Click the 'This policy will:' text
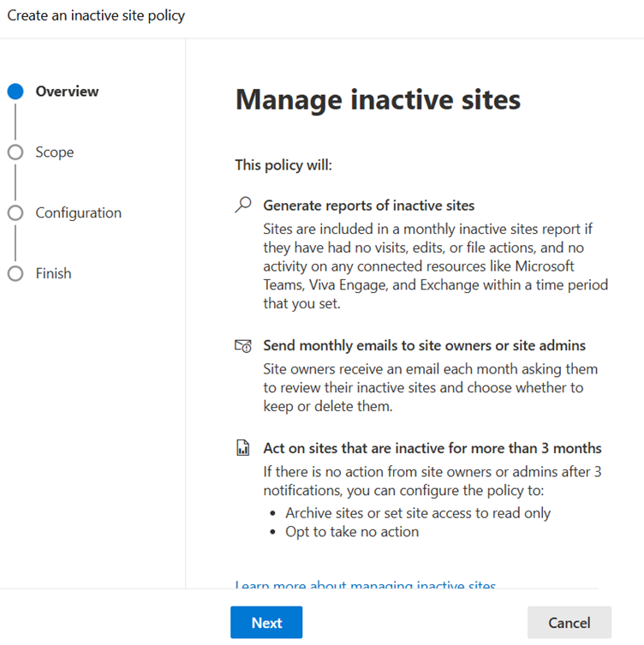This screenshot has width=644, height=645. click(283, 165)
